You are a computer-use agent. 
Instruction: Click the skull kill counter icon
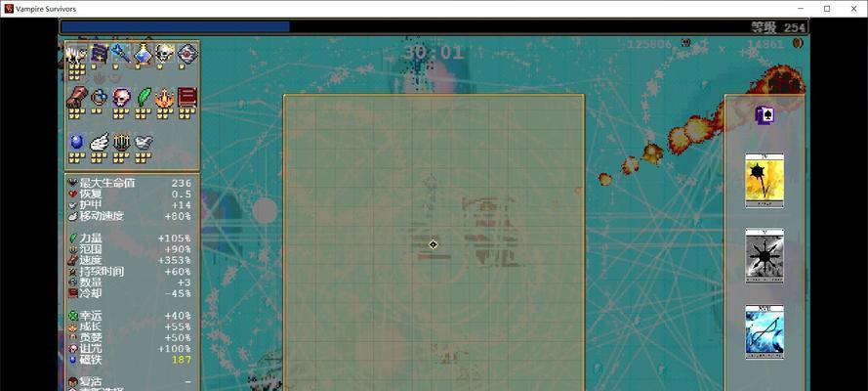pyautogui.click(x=685, y=43)
